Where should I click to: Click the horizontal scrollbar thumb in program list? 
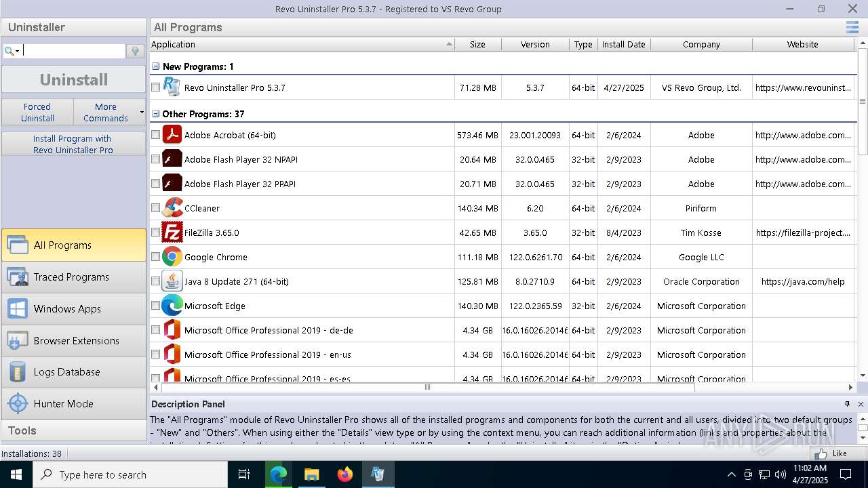pos(427,387)
